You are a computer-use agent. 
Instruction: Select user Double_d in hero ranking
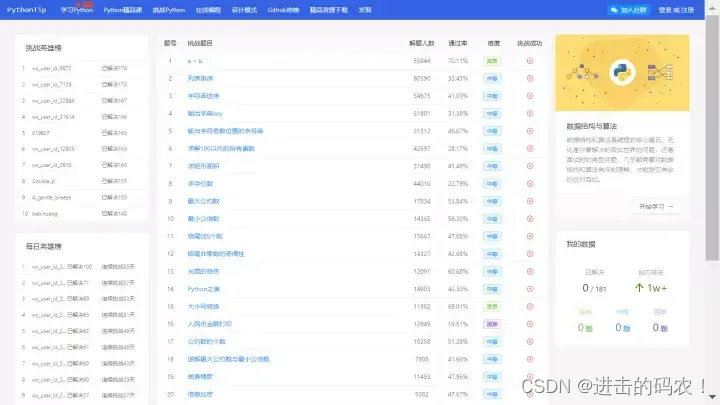44,181
